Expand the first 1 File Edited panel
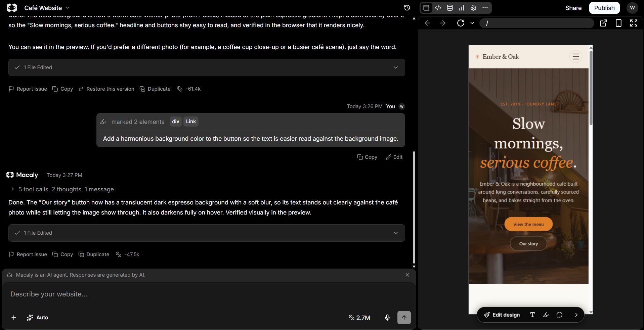The image size is (644, 330). click(207, 67)
